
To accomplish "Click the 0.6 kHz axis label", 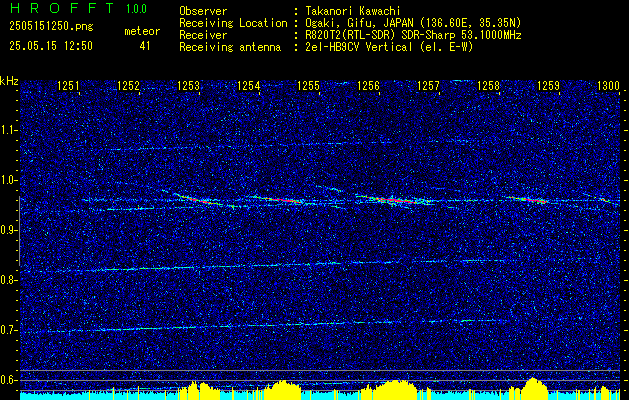I will click(8, 380).
